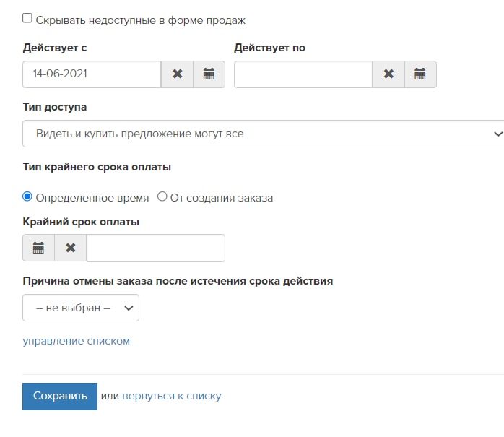Image resolution: width=504 pixels, height=437 pixels.
Task: Click the 'Тип крайнего срока оплаты' label
Action: tap(97, 167)
